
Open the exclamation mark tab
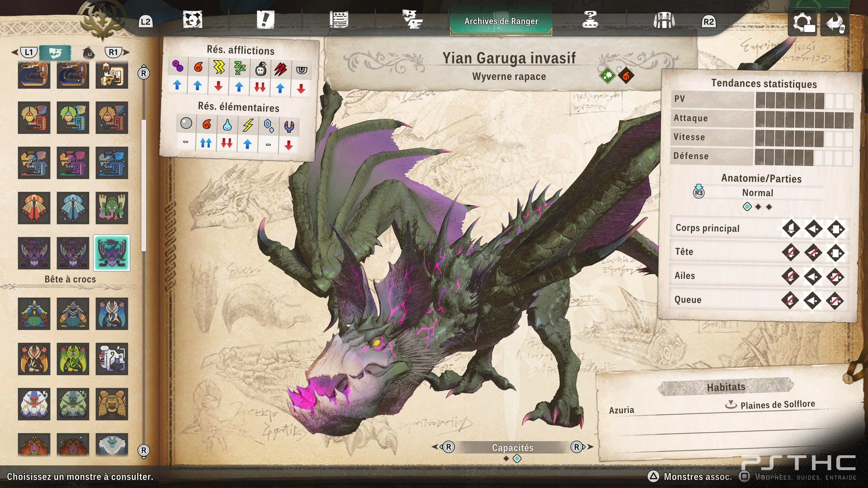pyautogui.click(x=266, y=19)
